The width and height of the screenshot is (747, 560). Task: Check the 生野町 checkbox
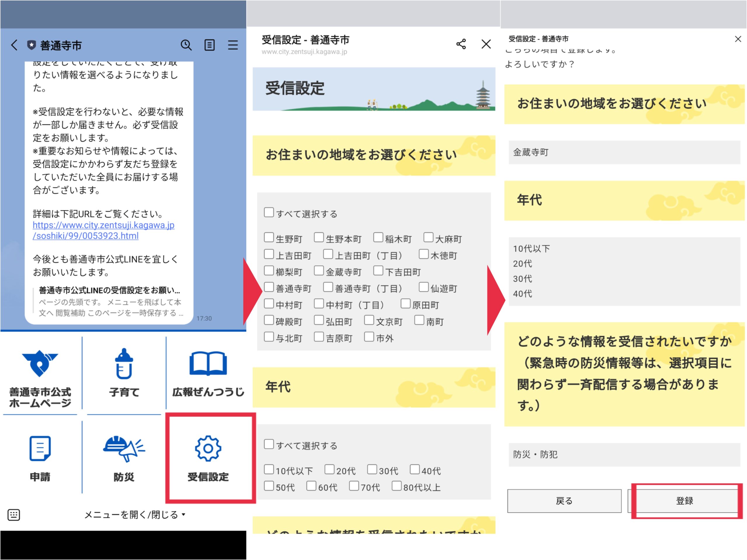click(x=269, y=237)
